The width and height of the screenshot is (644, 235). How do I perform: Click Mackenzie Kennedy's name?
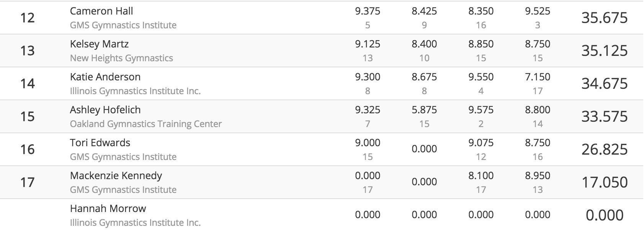click(x=116, y=176)
